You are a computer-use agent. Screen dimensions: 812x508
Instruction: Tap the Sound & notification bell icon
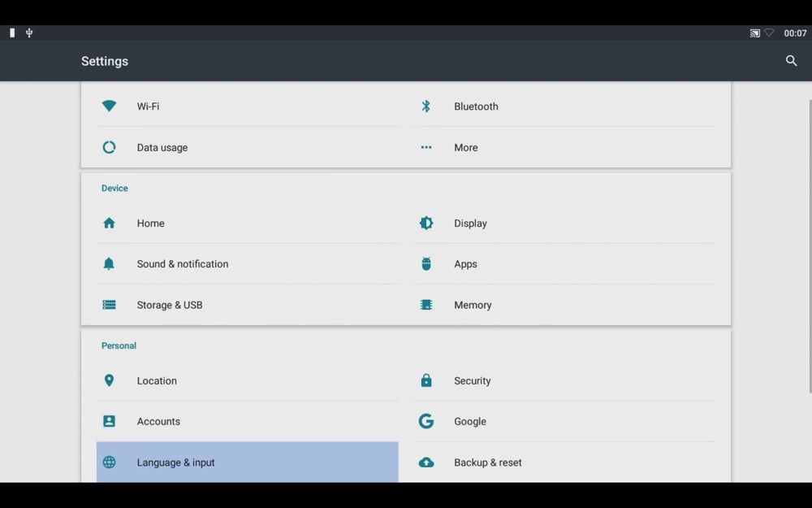tap(109, 263)
